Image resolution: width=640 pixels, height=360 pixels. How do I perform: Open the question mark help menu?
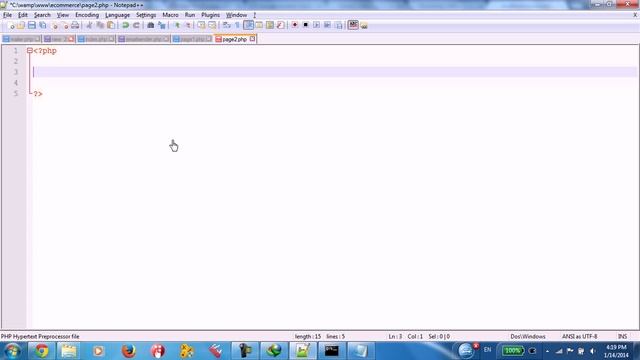[254, 15]
